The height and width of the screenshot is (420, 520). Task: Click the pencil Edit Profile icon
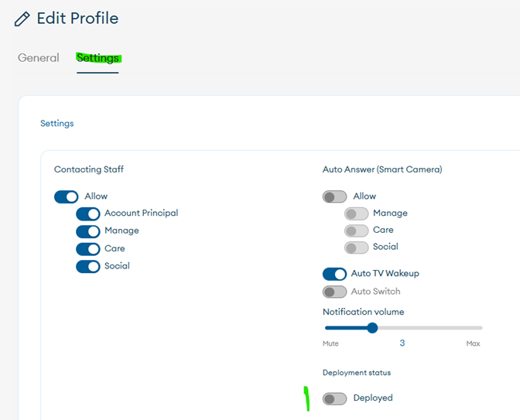pyautogui.click(x=22, y=19)
